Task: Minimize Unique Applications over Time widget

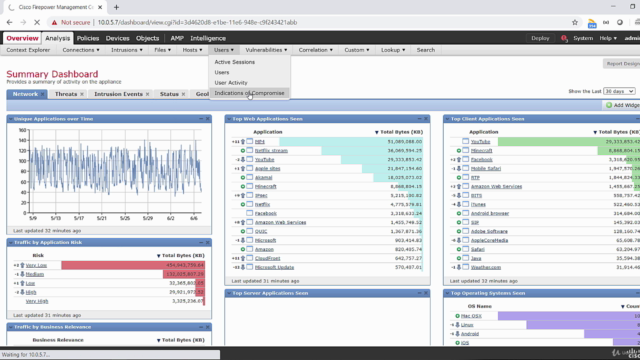Action: (x=201, y=119)
